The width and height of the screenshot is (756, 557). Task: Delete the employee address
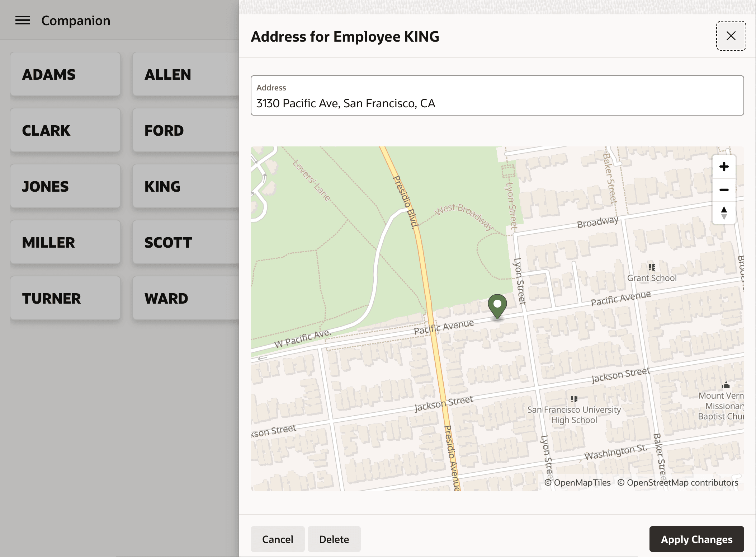[334, 539]
